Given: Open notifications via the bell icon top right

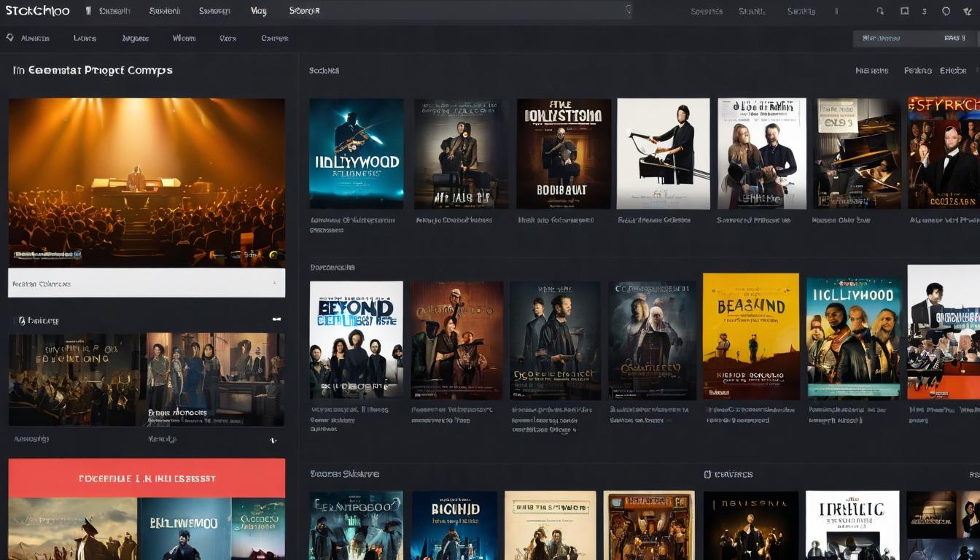Looking at the screenshot, I should coord(946,10).
